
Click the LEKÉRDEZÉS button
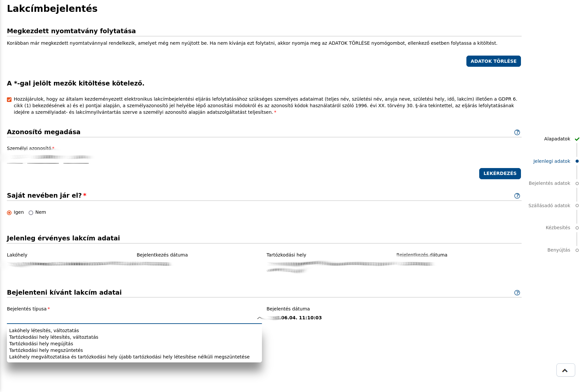[500, 173]
